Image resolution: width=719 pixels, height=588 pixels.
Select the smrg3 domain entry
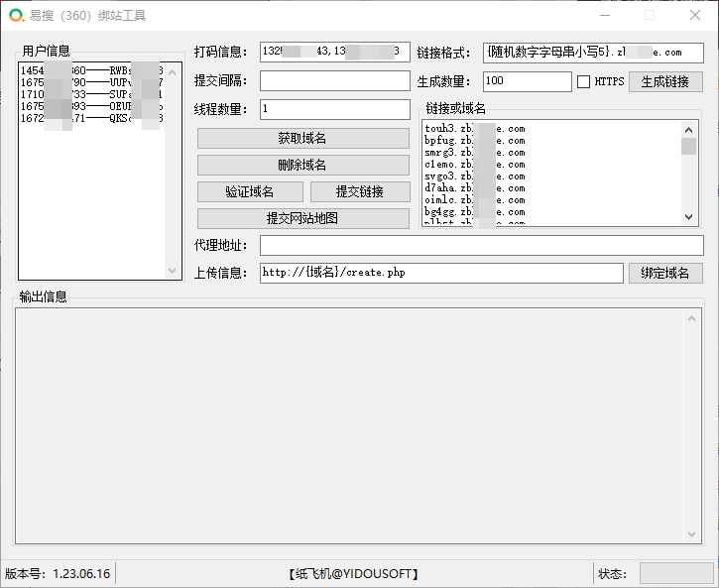(475, 153)
